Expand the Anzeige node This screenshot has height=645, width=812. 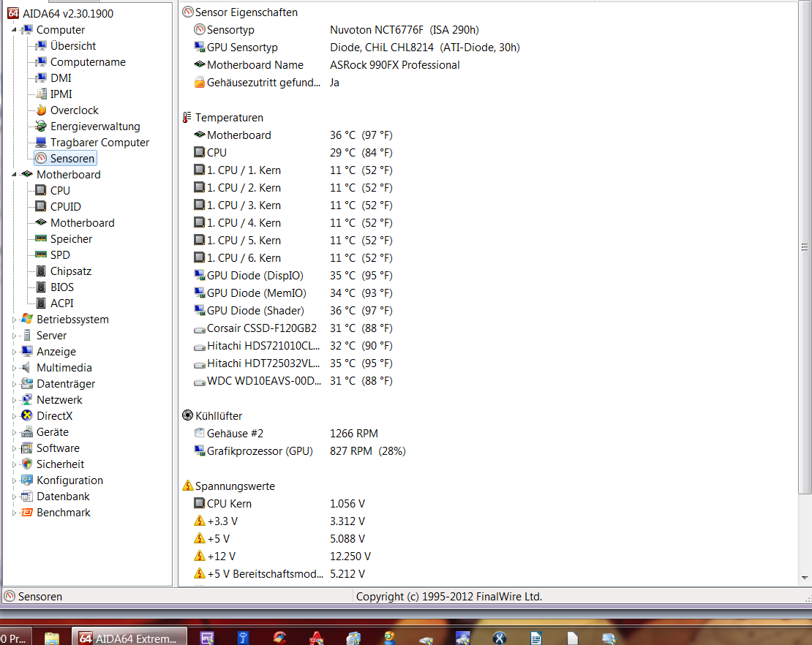[14, 352]
